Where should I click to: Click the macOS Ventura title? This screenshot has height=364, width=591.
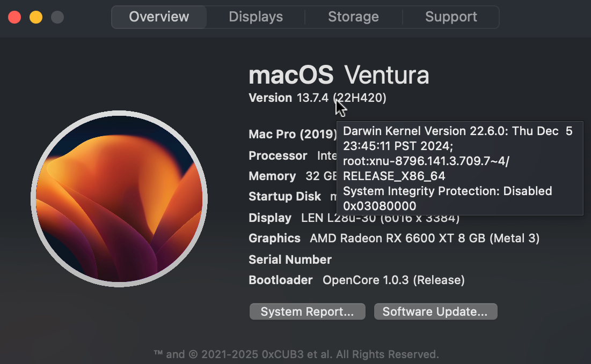click(339, 75)
